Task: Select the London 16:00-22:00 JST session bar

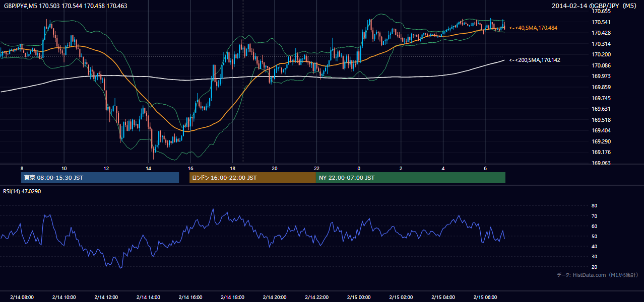Action: (x=252, y=178)
